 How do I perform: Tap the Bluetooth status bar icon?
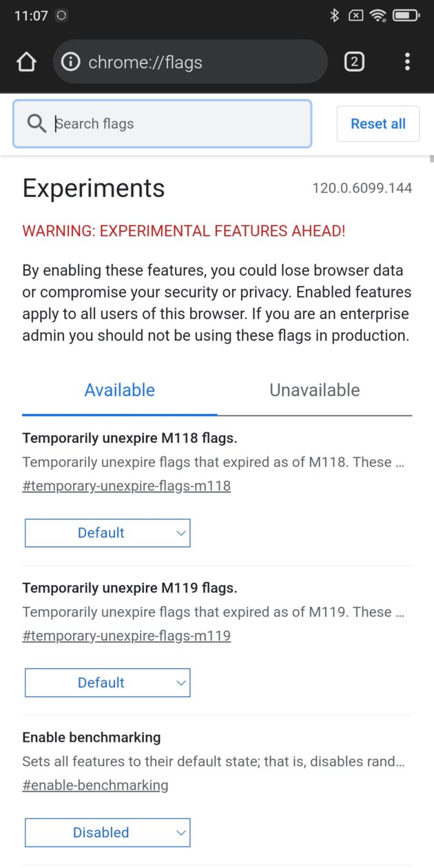[335, 15]
